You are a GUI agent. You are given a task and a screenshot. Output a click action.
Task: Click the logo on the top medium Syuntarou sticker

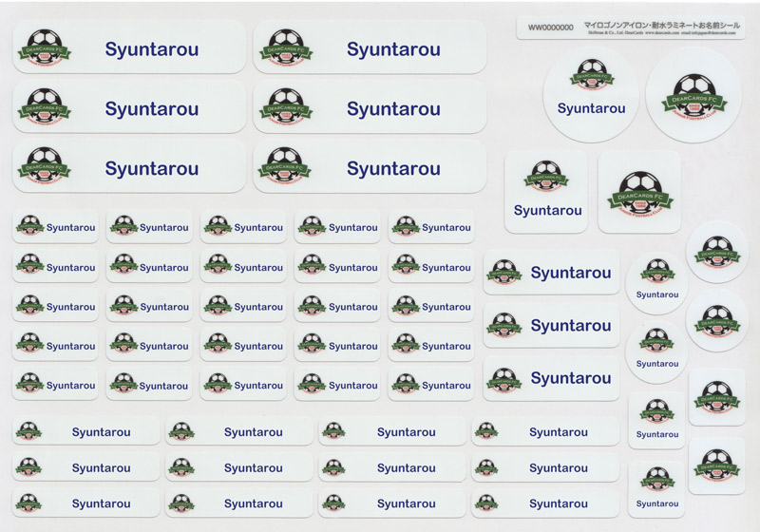[503, 273]
